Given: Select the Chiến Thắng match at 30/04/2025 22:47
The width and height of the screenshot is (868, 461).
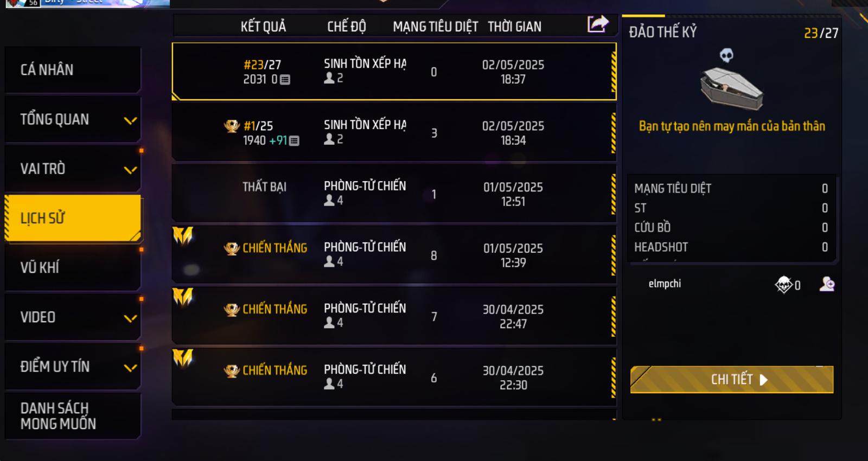Looking at the screenshot, I should coord(394,316).
